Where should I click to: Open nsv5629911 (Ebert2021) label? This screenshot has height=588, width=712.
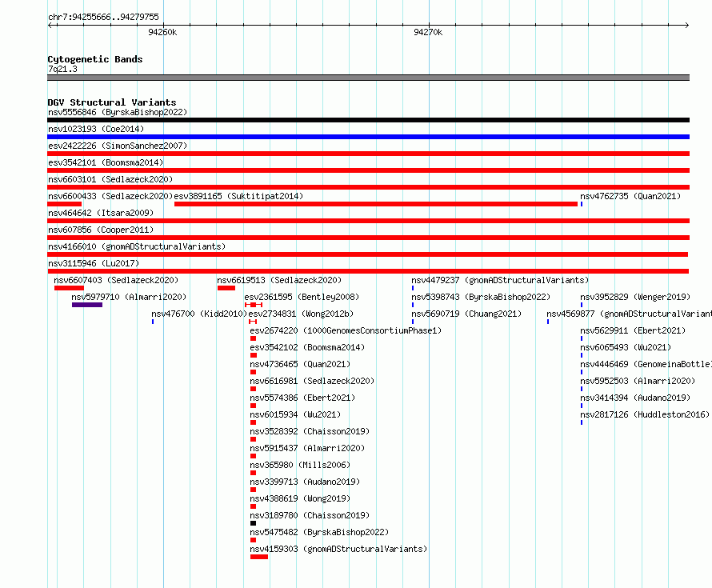(633, 330)
